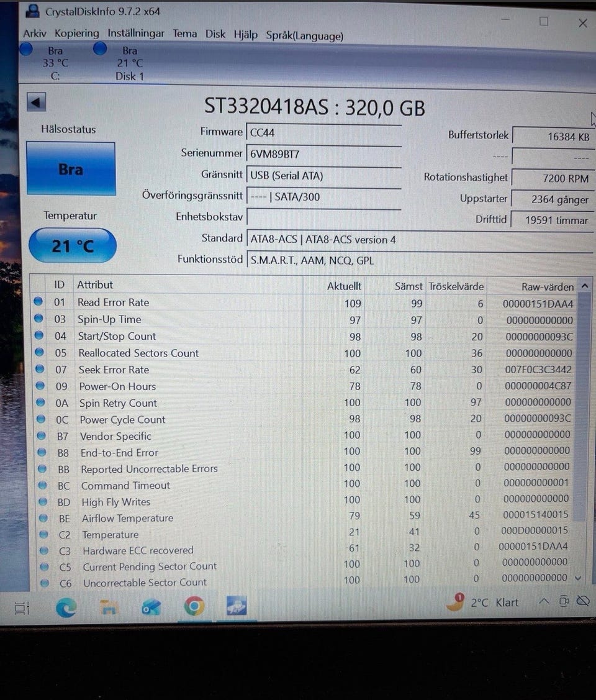Screen dimensions: 596x700
Task: Expand the hidden system tray icons chevron
Action: (544, 601)
